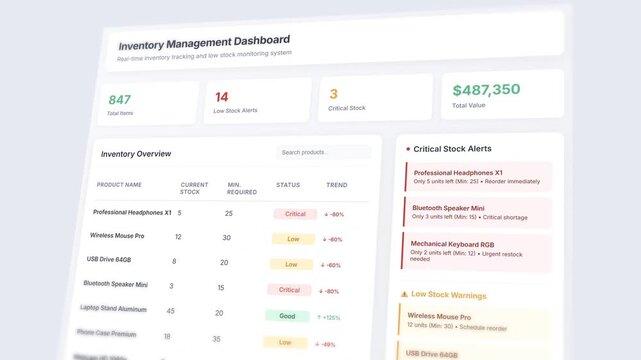The width and height of the screenshot is (641, 360).
Task: Click the -49% trend for Phone Case Premium
Action: pos(325,344)
